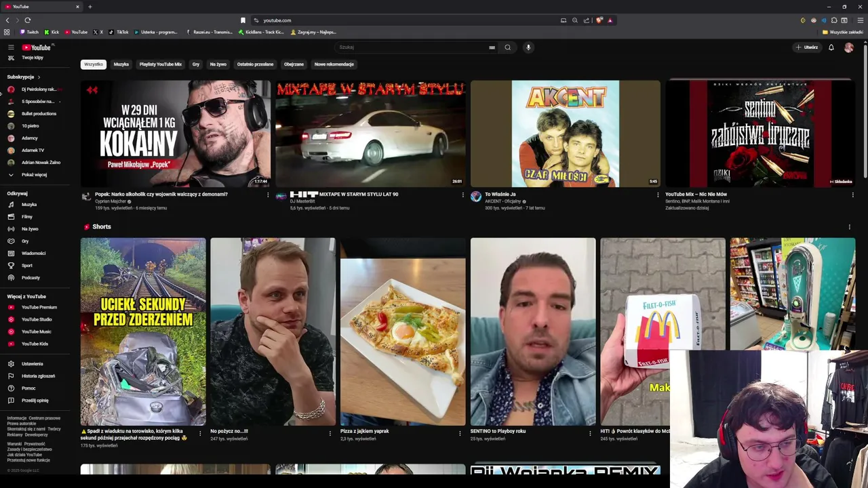Play the Uciekł sekundy przed zderzeniem short

point(143,331)
